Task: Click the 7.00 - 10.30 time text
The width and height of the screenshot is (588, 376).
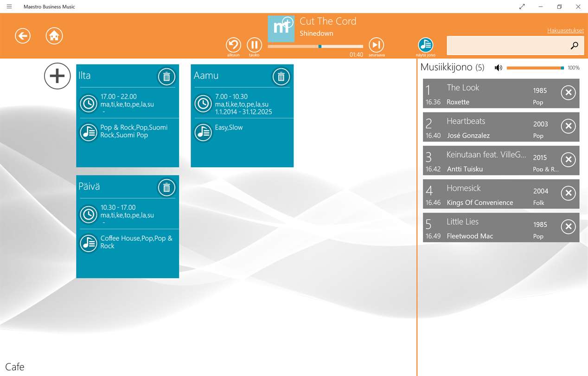Action: coord(231,97)
